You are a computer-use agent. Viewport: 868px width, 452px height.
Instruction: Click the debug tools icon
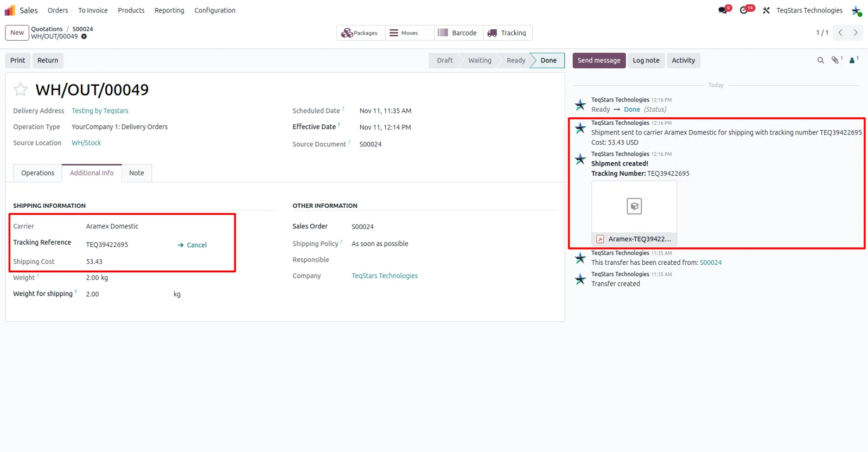766,10
